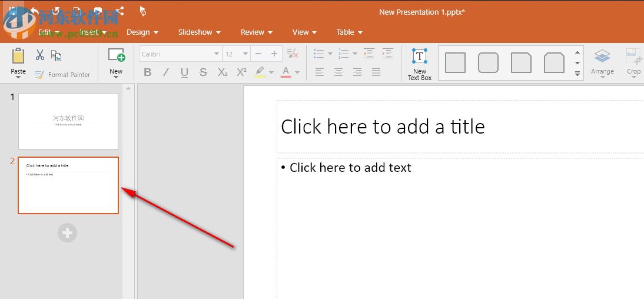Clear formatting with the eraser icon
The image size is (644, 299).
(x=293, y=54)
